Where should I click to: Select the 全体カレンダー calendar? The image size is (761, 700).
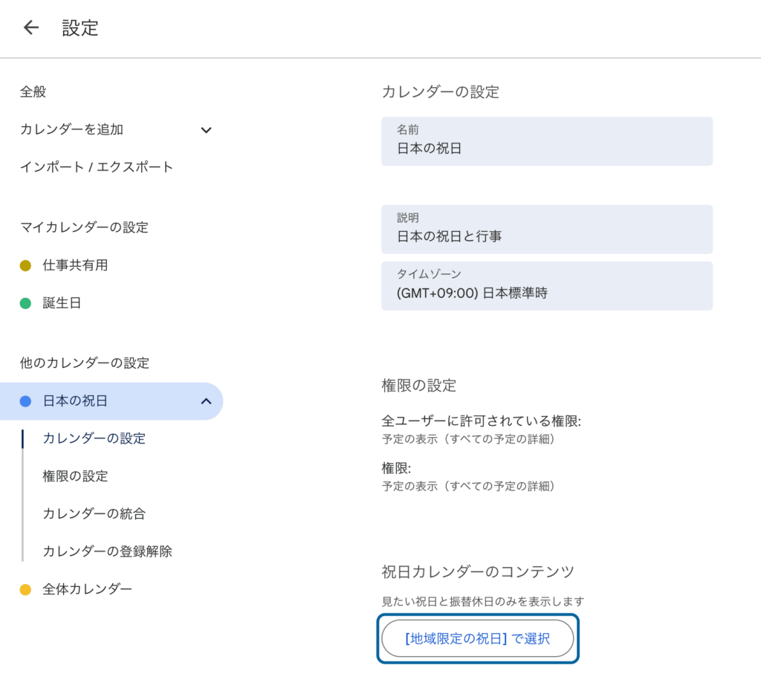[x=87, y=589]
